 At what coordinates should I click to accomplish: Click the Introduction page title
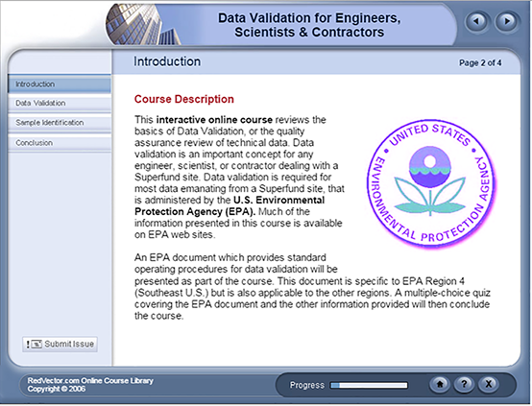(x=167, y=61)
